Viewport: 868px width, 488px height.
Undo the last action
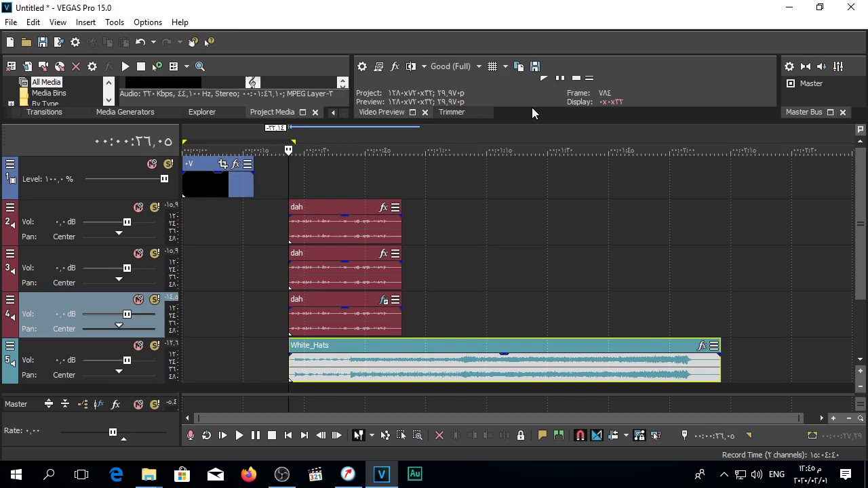(140, 42)
